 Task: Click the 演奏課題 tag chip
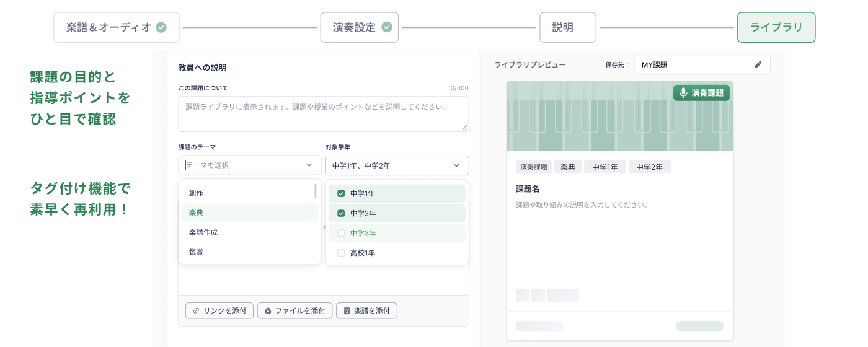tap(534, 167)
